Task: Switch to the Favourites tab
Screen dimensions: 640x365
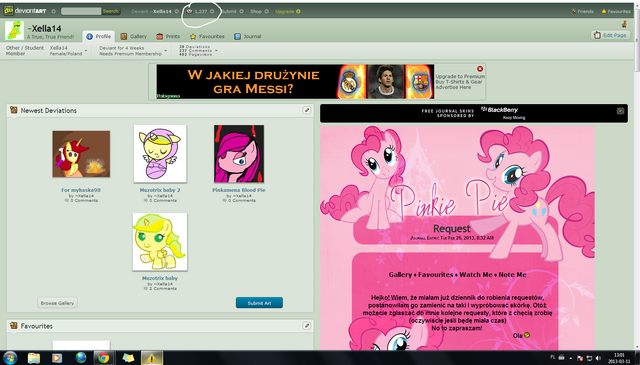Action: (x=207, y=36)
